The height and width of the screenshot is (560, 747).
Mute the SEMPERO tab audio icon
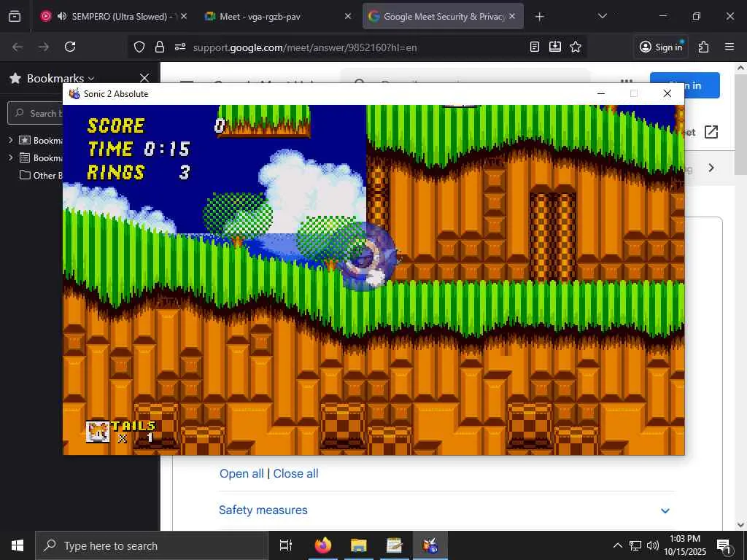tap(62, 16)
